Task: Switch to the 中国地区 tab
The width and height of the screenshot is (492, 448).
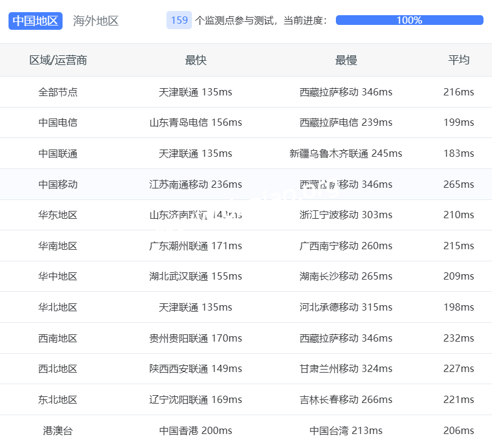Action: (x=36, y=21)
